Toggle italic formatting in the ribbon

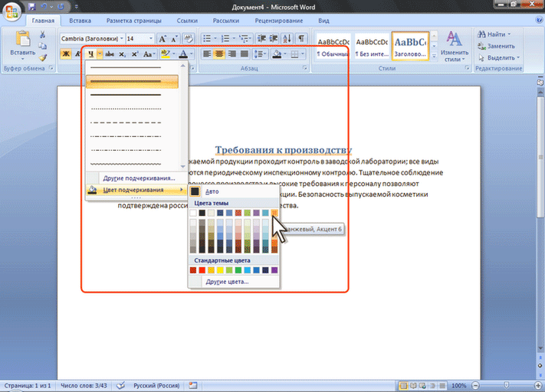[77, 54]
